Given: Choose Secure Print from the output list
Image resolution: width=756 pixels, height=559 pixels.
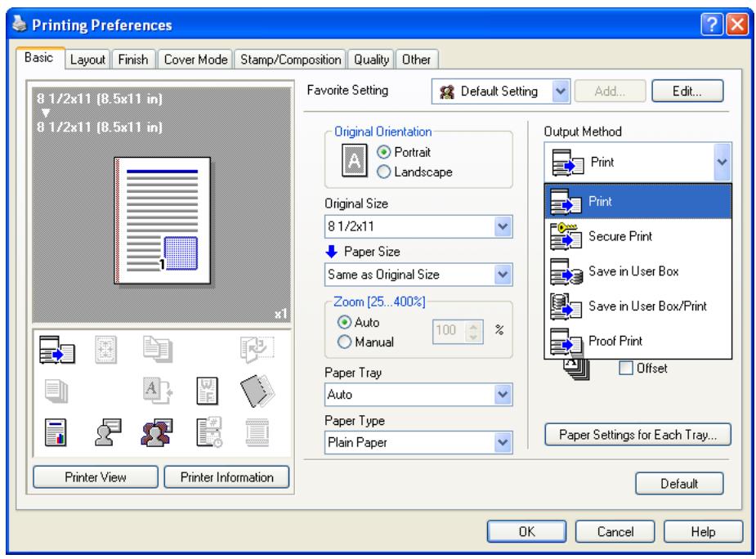Looking at the screenshot, I should coord(637,236).
